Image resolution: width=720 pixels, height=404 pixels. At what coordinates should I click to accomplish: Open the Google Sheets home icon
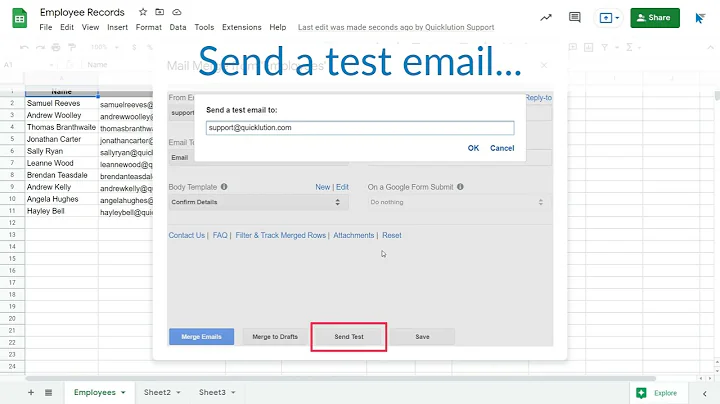[x=19, y=18]
